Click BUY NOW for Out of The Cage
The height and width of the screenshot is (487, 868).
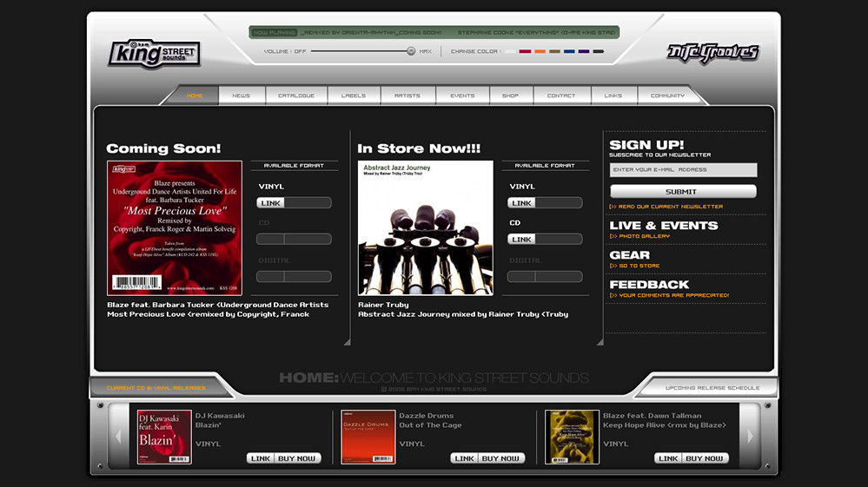(500, 458)
